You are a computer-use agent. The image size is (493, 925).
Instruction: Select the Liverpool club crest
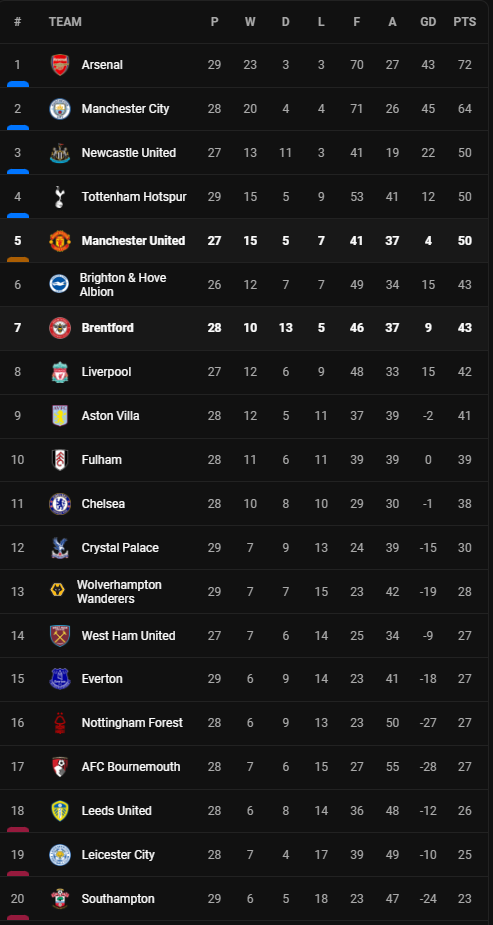click(60, 372)
